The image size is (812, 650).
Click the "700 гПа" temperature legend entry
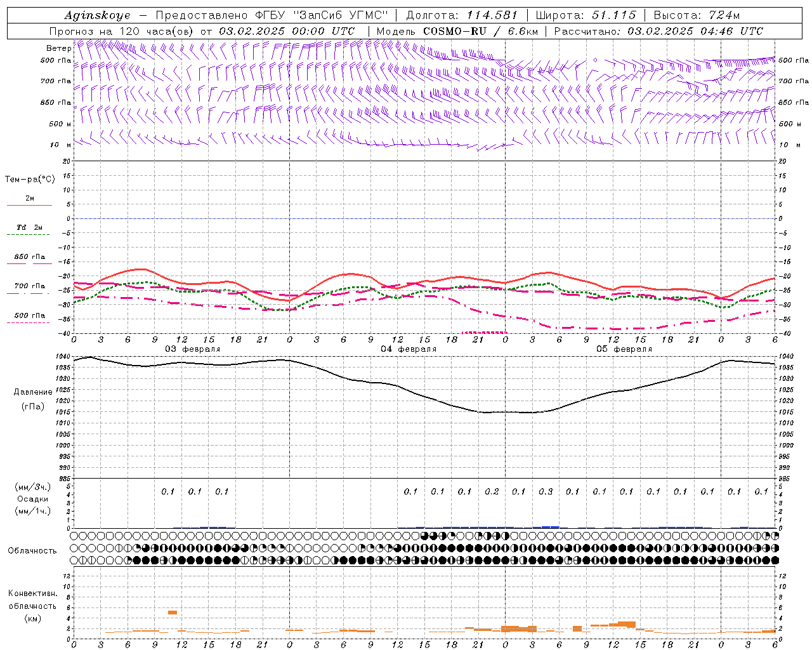[x=29, y=286]
